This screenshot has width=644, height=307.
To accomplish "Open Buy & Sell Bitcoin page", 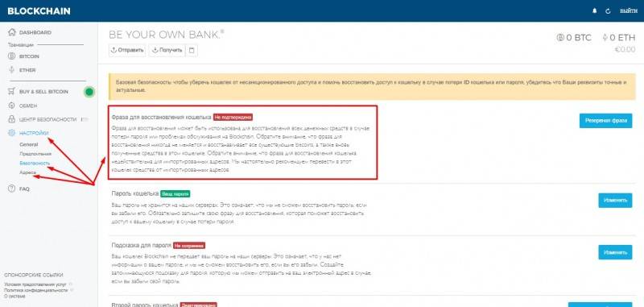I will [38, 92].
